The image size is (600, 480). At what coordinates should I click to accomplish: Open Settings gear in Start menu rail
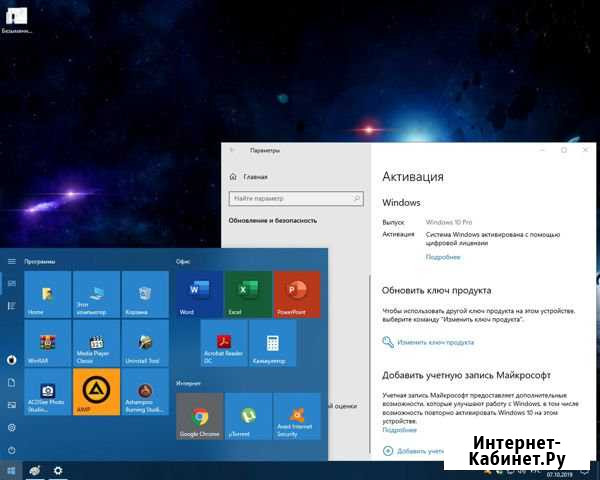point(12,428)
